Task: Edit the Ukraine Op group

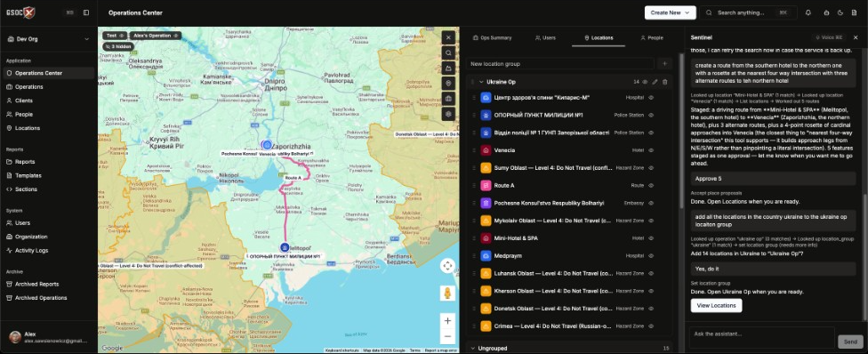Action: pyautogui.click(x=655, y=82)
